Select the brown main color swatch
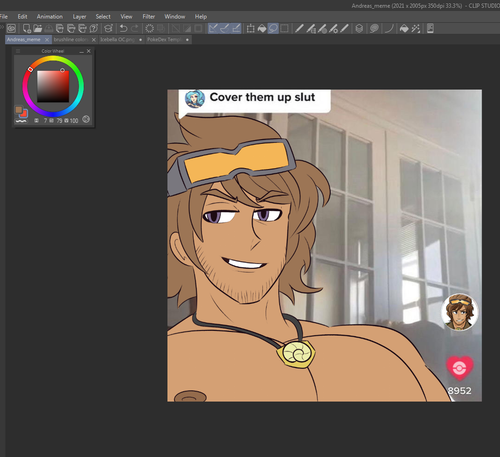Screen dimensions: 500x457 pos(19,110)
